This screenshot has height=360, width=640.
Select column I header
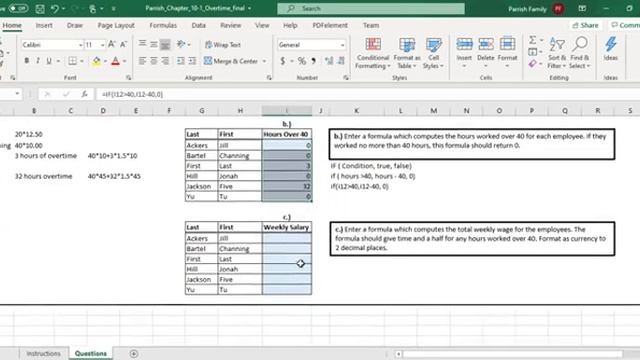point(287,110)
